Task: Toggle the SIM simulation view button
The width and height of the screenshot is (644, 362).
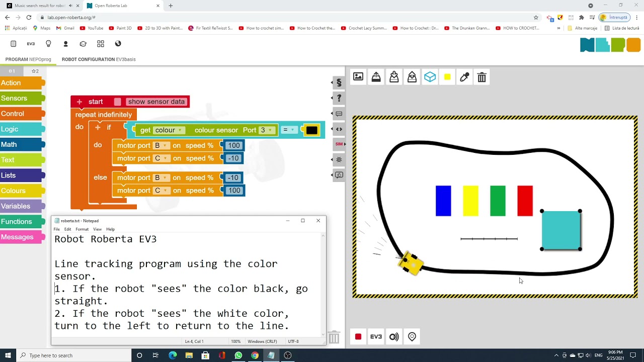Action: pos(339,144)
